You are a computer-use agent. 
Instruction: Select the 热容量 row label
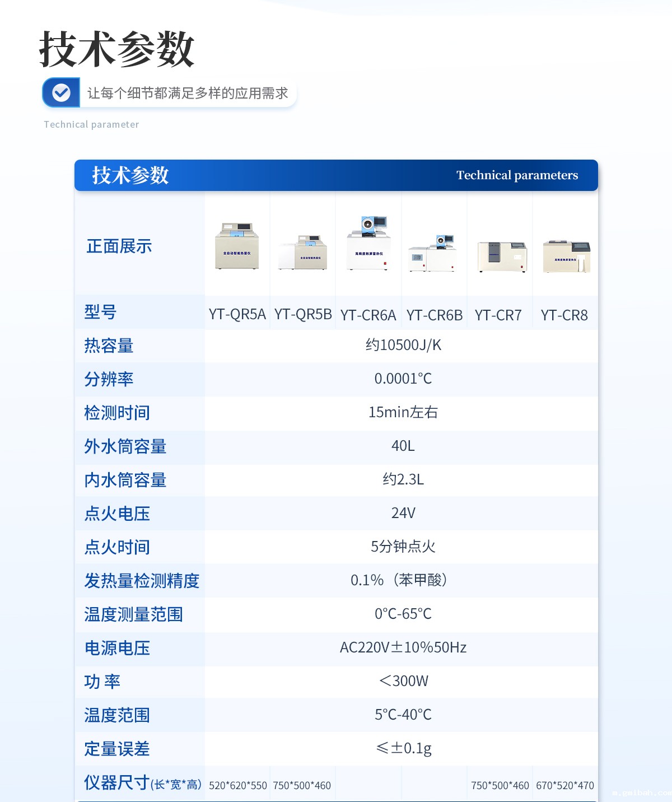coord(109,346)
